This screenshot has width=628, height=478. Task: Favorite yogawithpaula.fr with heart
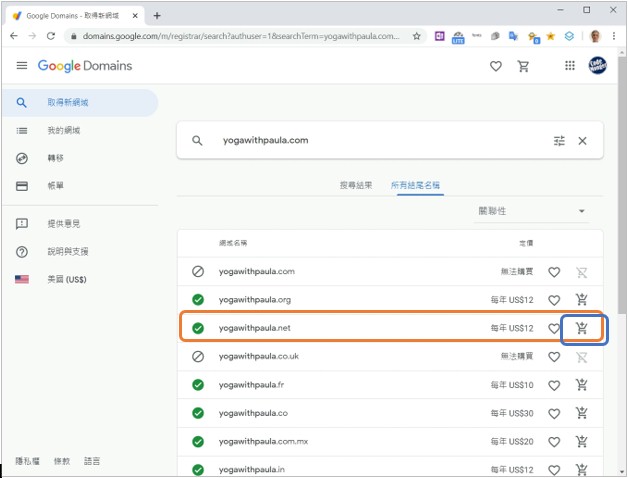click(x=554, y=385)
